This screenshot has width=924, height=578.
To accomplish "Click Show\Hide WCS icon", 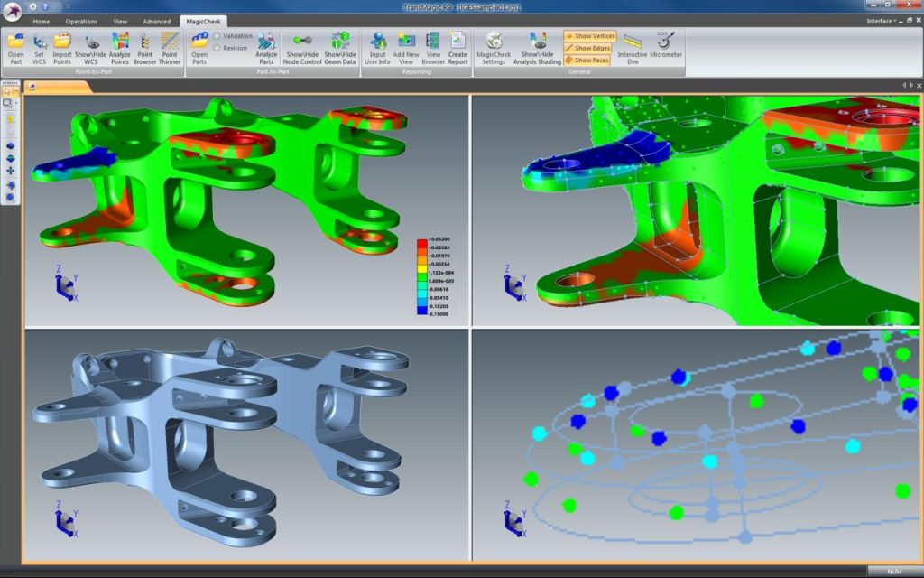I will tap(91, 42).
